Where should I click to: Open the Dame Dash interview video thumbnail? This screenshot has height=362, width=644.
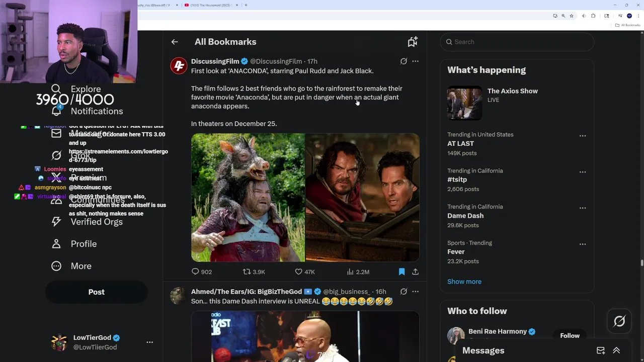coord(305,336)
